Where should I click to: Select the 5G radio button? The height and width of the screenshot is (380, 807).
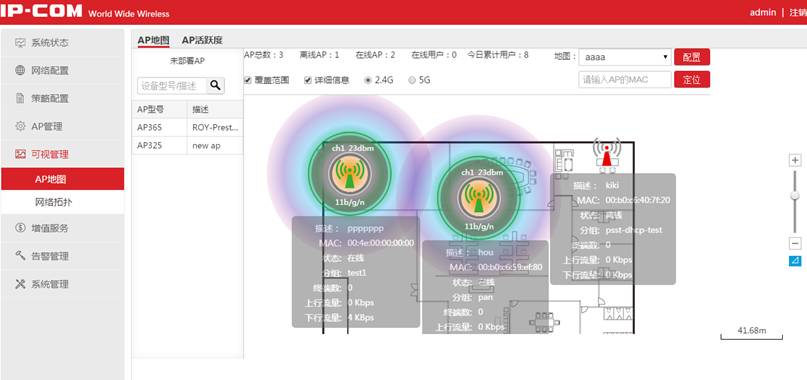click(412, 80)
